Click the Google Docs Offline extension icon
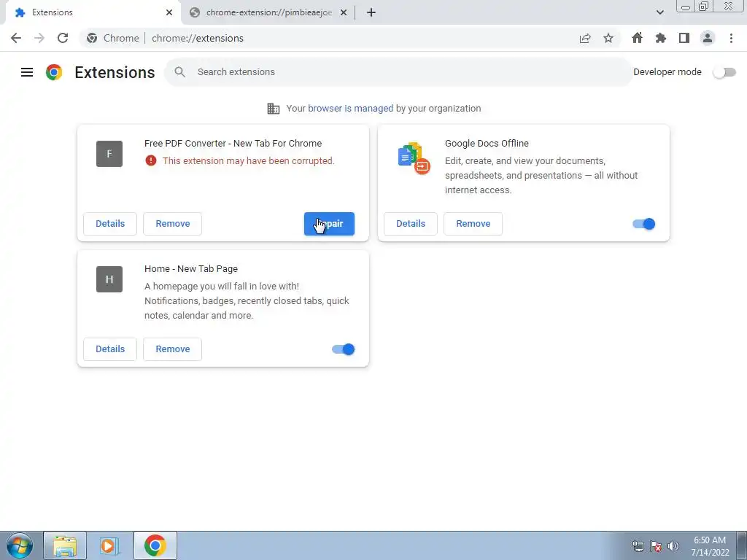Screen dimensions: 747x560 414,158
